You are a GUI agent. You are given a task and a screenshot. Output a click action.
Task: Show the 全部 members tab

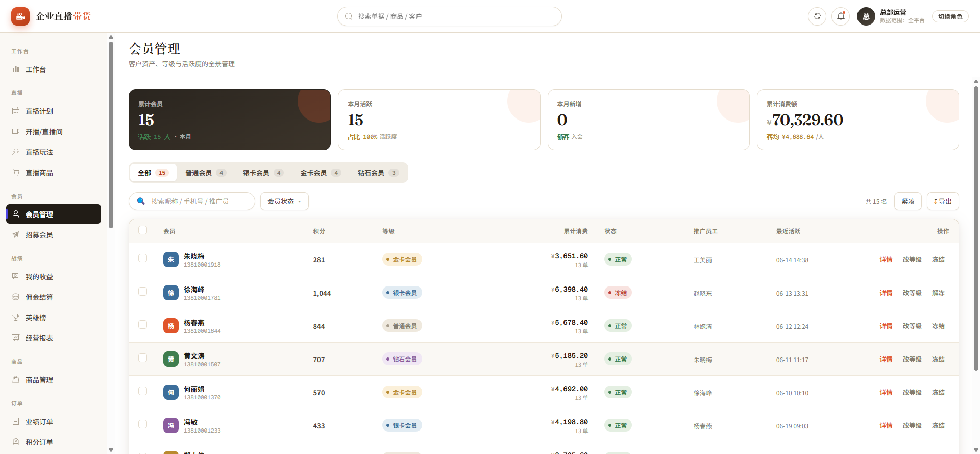153,173
